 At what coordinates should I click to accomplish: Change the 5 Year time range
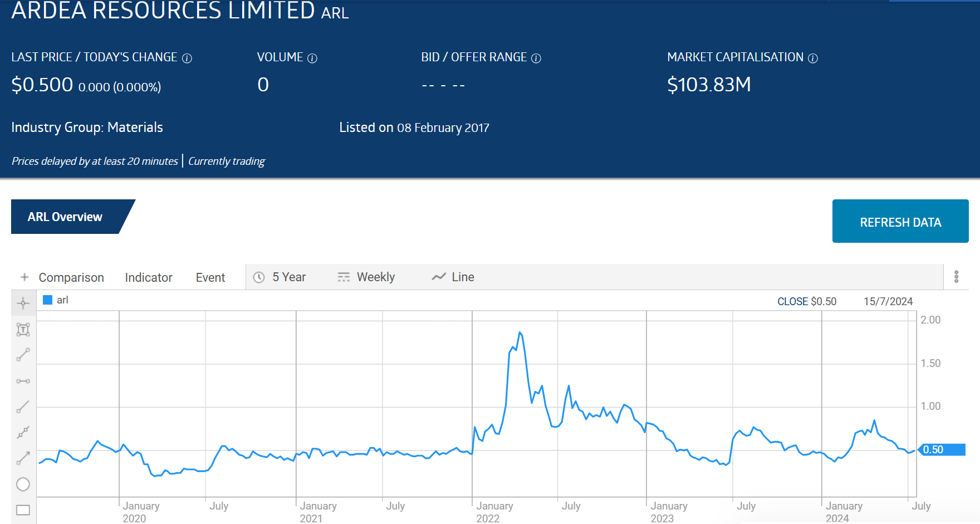tap(280, 277)
